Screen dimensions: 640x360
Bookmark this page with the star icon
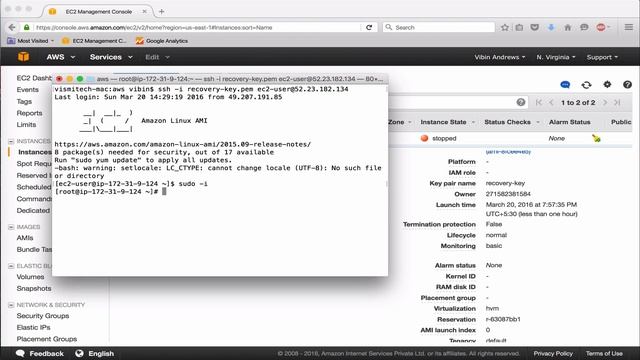[x=505, y=27]
